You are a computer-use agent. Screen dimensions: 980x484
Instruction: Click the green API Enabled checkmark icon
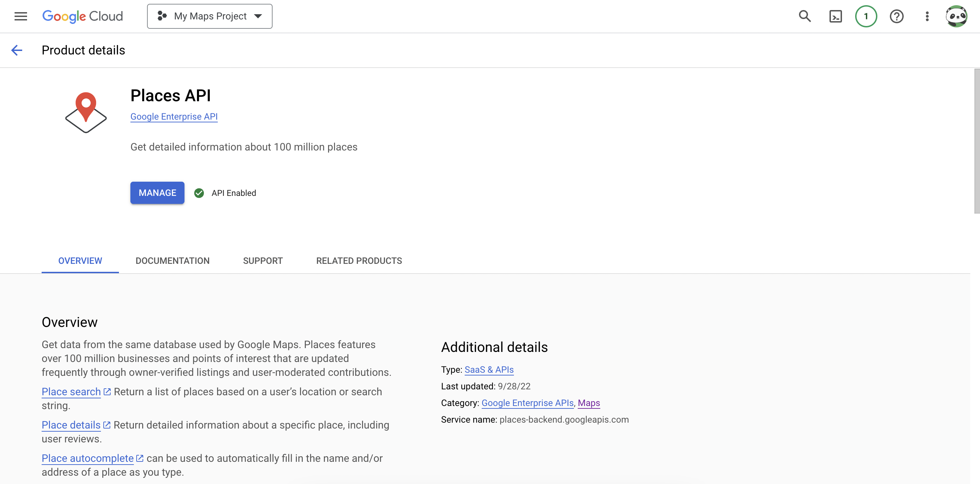199,193
